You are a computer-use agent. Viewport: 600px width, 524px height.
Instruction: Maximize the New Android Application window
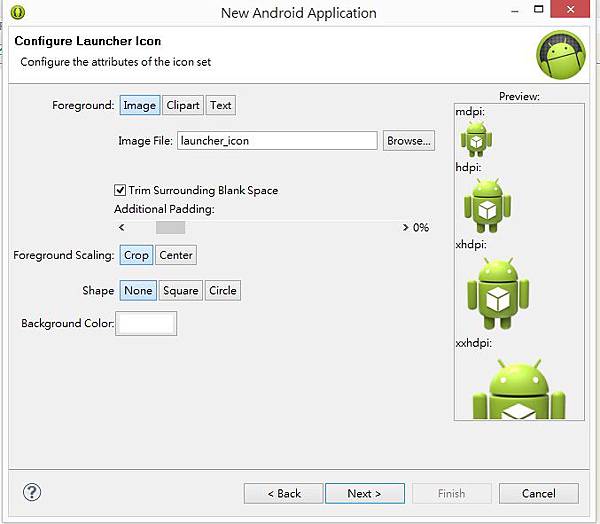point(538,9)
